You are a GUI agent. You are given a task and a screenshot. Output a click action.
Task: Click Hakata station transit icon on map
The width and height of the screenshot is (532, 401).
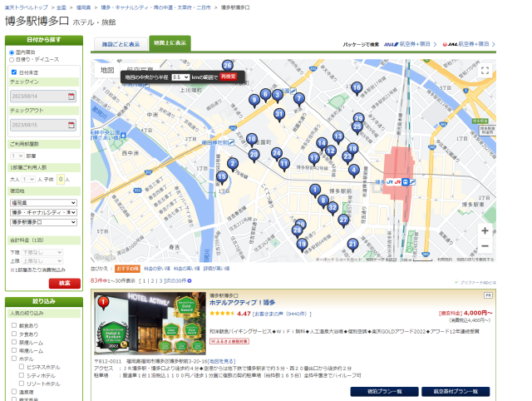pos(405,182)
